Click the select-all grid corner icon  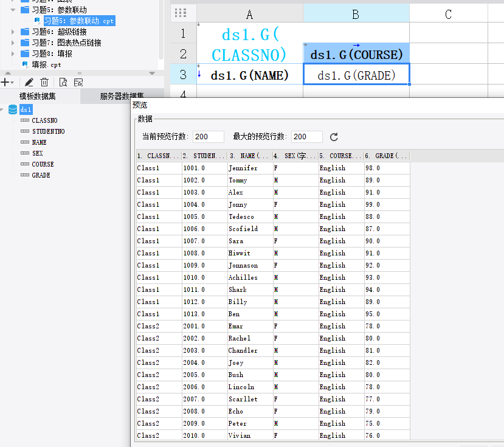tap(181, 13)
